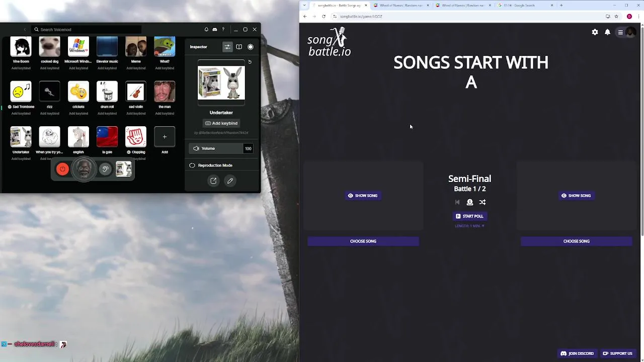Show song on the right side
Image resolution: width=644 pixels, height=362 pixels.
coord(576,196)
